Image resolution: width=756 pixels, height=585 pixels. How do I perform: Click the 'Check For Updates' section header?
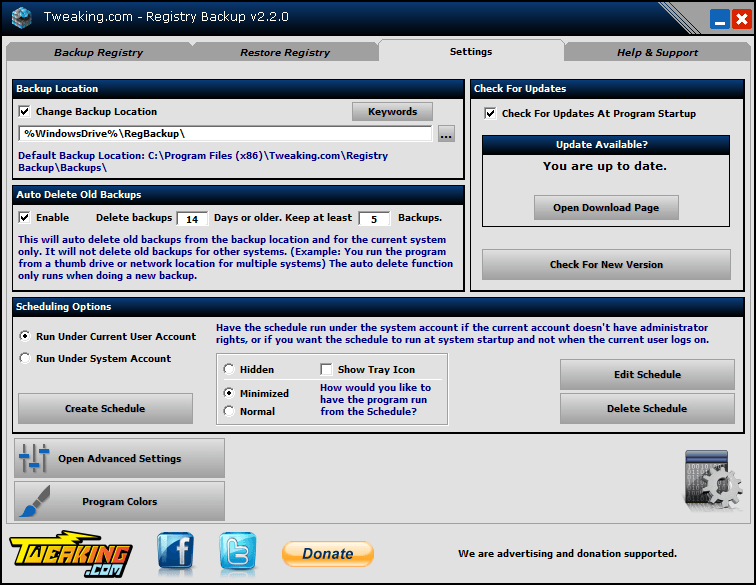point(607,89)
